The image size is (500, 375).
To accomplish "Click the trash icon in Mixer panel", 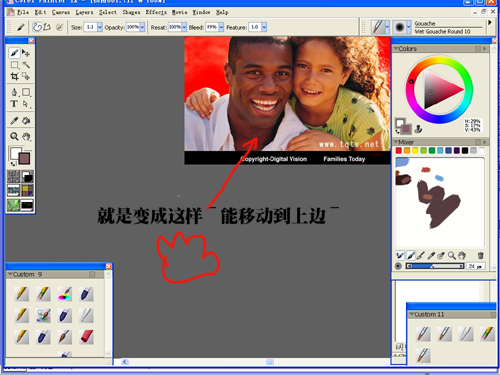I will coord(480,256).
